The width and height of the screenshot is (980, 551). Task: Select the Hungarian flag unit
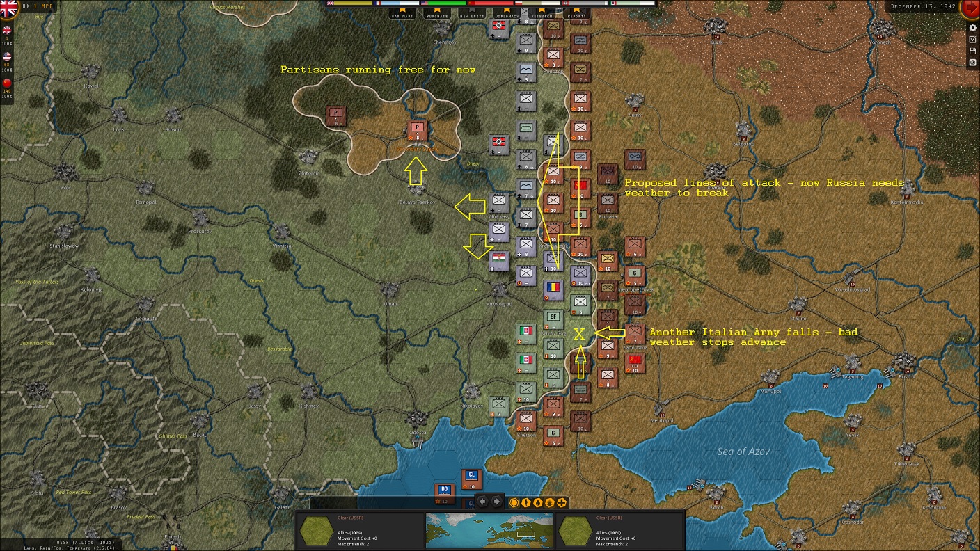499,262
